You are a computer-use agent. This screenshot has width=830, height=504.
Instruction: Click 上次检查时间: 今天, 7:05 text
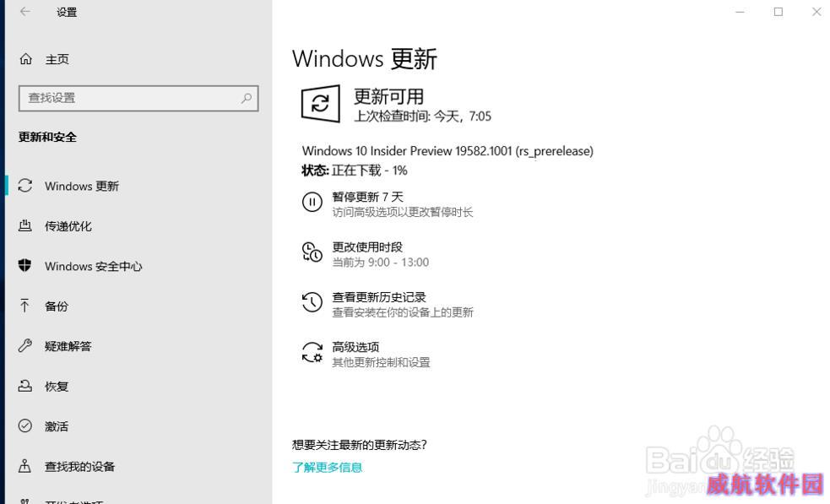point(422,116)
